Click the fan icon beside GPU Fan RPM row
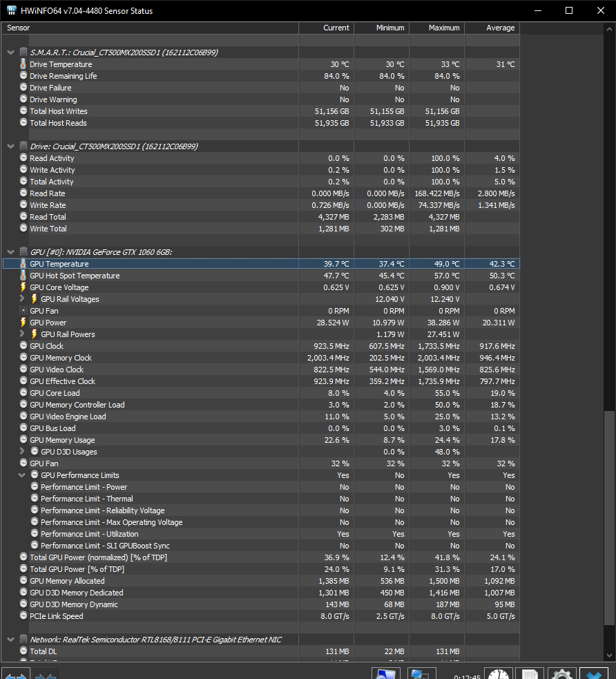 [x=23, y=310]
